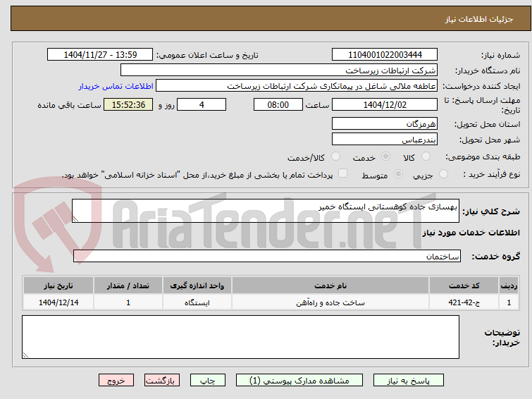Screen dimensions: 532x399
Task: Click the remaining time field 15:52:36
Action: pyautogui.click(x=128, y=104)
